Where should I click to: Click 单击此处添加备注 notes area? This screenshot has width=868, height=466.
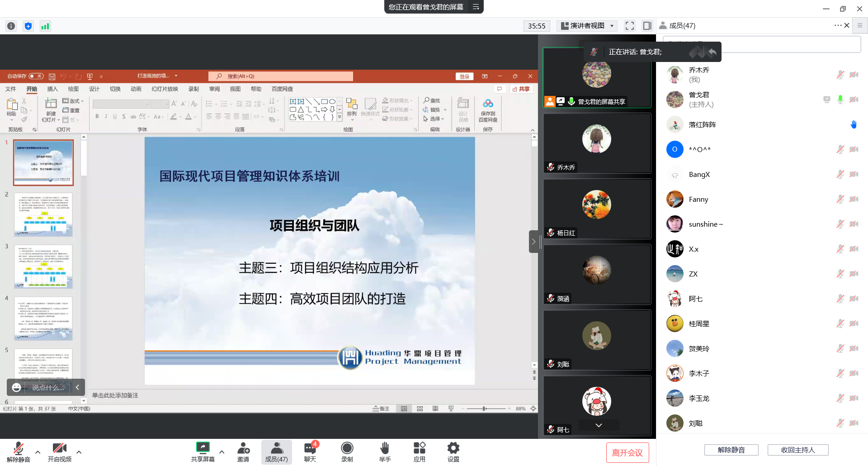[115, 395]
